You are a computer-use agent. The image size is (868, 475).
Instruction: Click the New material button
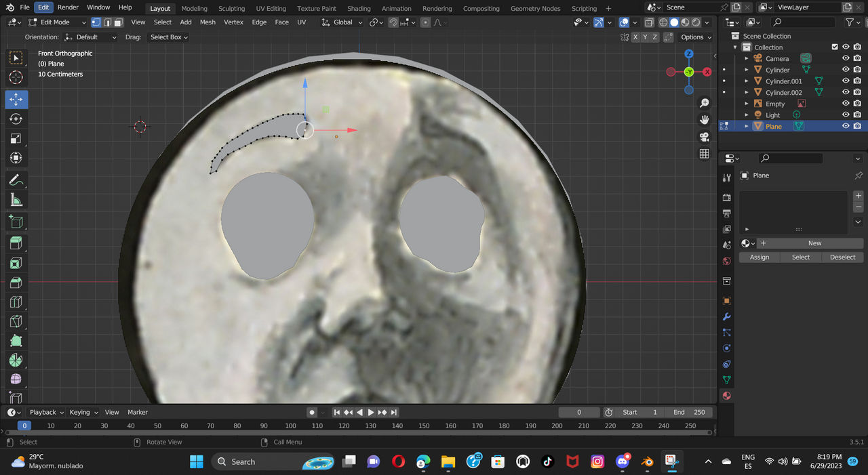[814, 243]
